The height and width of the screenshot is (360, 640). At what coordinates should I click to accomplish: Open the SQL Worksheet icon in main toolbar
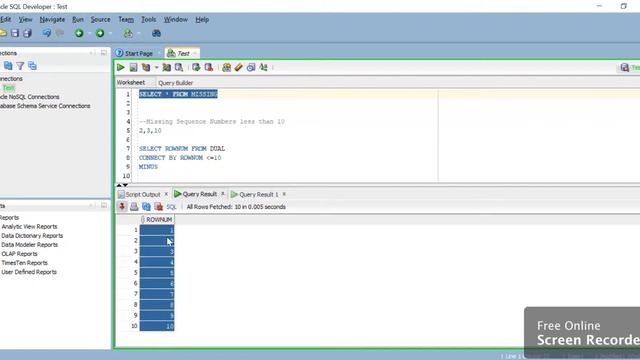click(x=128, y=33)
